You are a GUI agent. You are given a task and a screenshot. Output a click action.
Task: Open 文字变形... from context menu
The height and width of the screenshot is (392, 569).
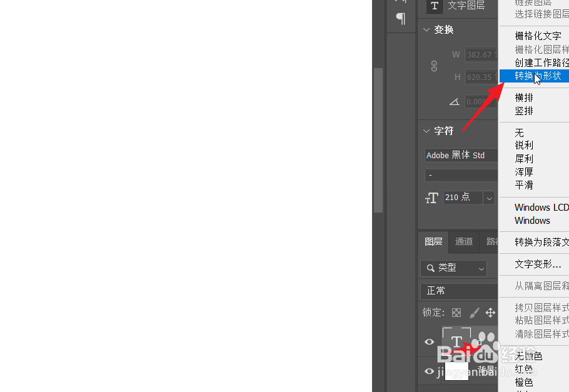pyautogui.click(x=538, y=264)
